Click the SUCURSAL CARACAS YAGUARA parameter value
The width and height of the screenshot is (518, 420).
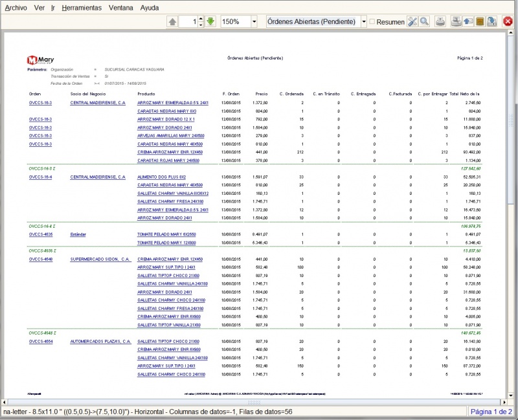point(134,70)
